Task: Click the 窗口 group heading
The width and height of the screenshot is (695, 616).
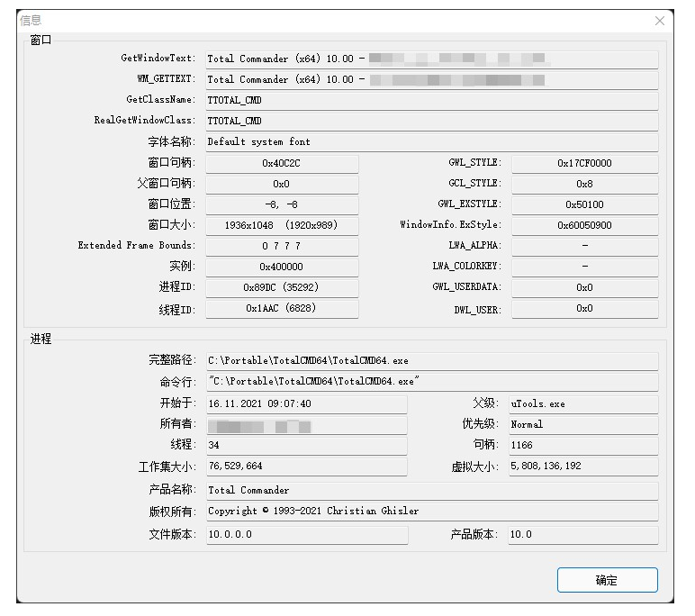Action: pyautogui.click(x=41, y=40)
